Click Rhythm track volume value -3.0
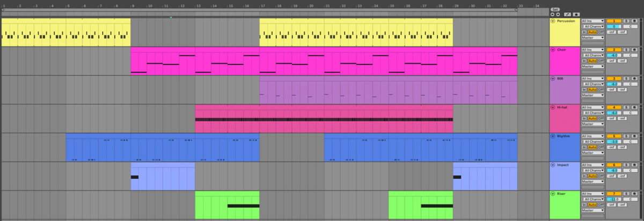 614,142
